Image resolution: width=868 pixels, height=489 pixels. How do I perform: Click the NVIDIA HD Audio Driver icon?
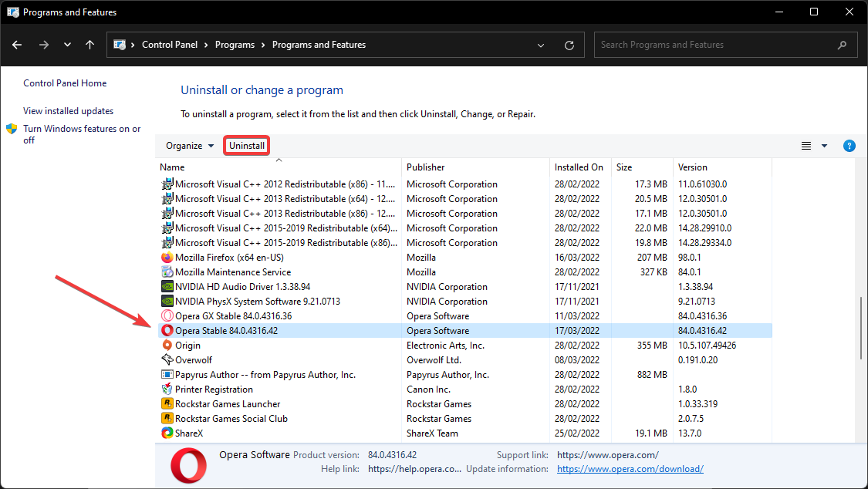point(167,287)
